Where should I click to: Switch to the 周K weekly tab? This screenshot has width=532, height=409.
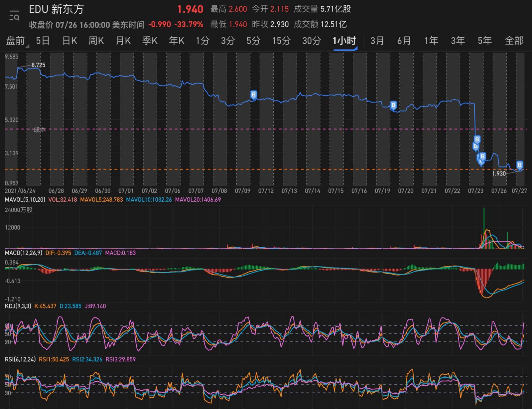click(x=96, y=41)
